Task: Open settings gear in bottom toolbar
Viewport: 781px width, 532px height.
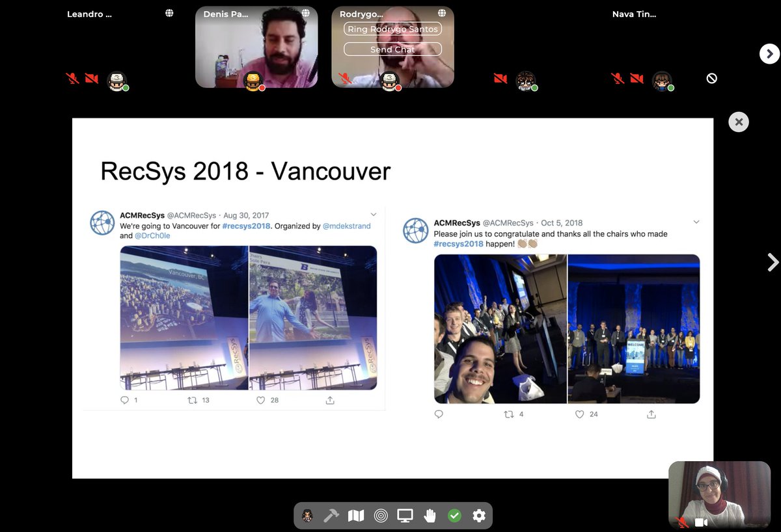Action: click(x=479, y=516)
